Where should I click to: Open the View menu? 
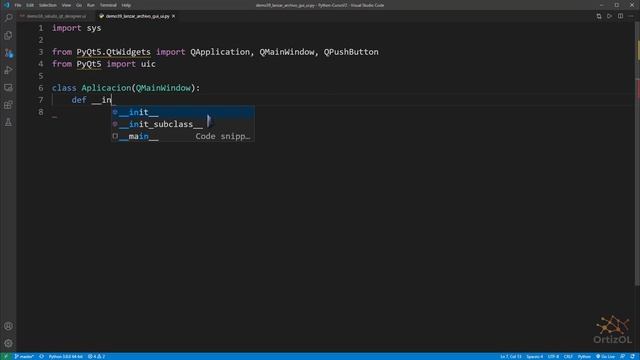tap(66, 5)
